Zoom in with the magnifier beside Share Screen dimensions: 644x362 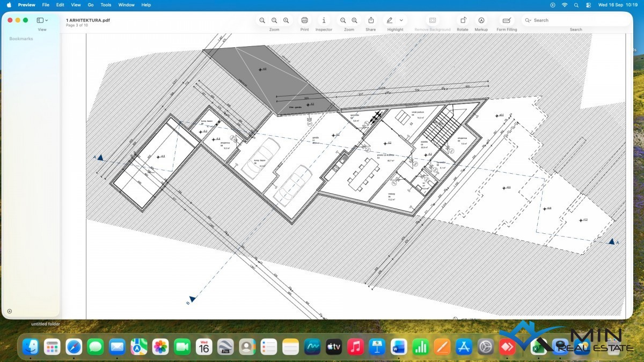pyautogui.click(x=355, y=20)
